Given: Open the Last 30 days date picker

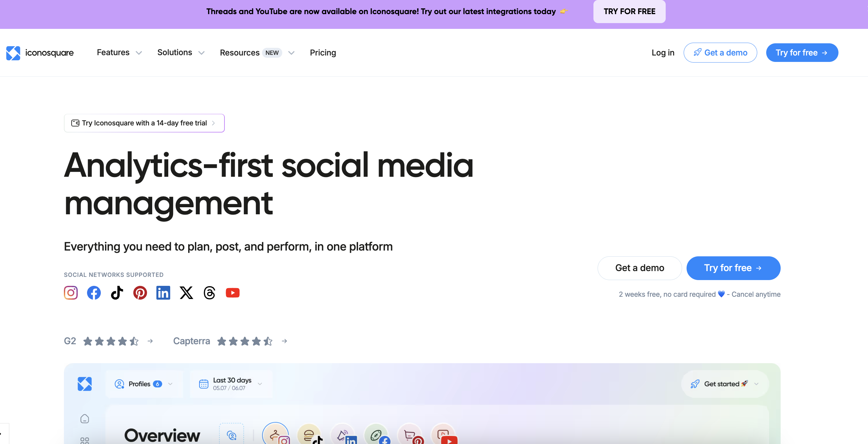Looking at the screenshot, I should coord(231,384).
